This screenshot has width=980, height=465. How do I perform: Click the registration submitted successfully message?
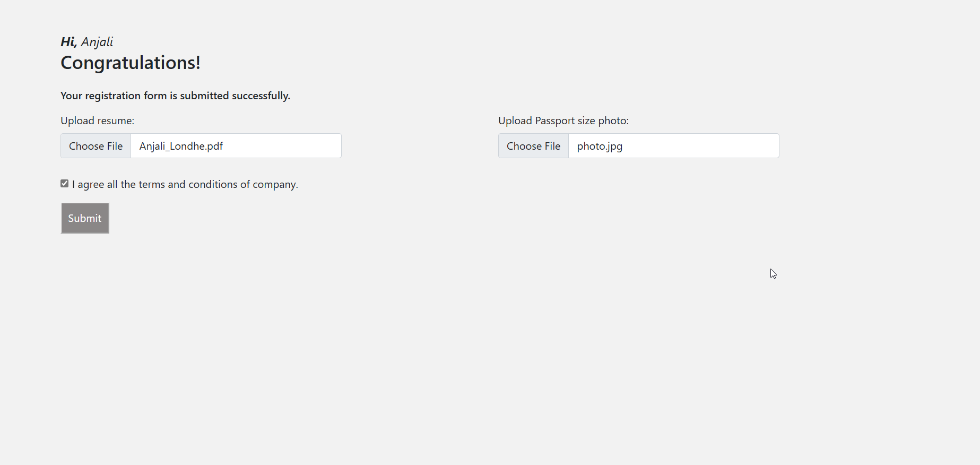coord(175,96)
